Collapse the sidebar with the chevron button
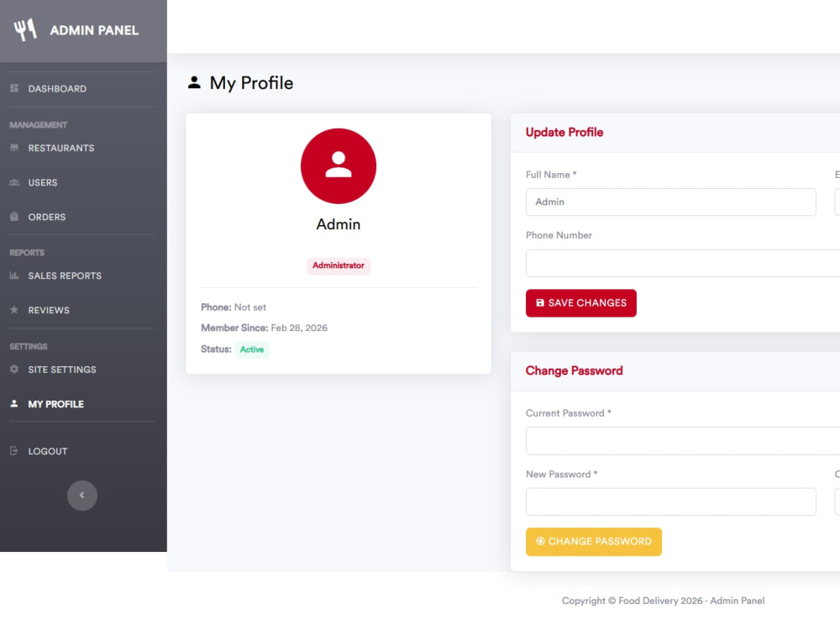This screenshot has width=840, height=630. point(82,495)
